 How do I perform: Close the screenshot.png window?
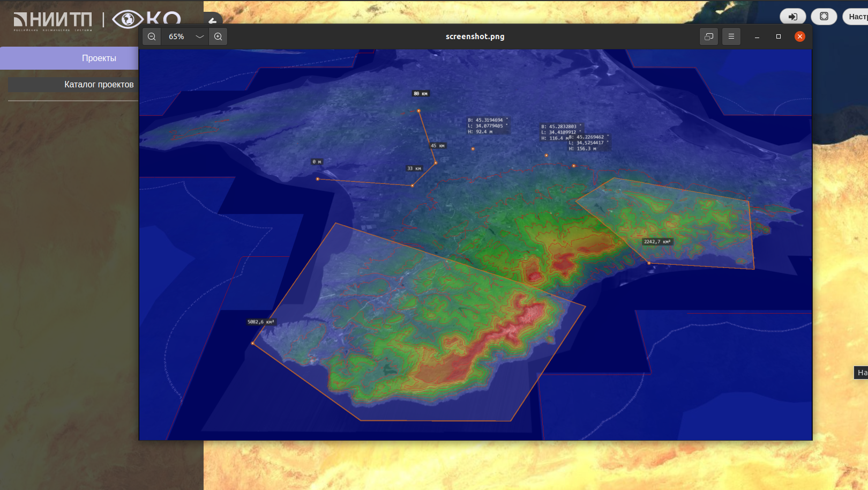point(800,36)
